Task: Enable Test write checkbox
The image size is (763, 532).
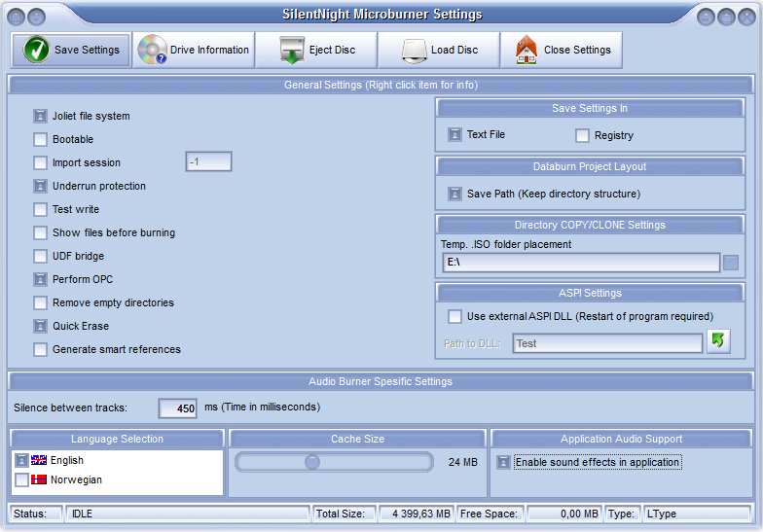Action: coord(41,210)
